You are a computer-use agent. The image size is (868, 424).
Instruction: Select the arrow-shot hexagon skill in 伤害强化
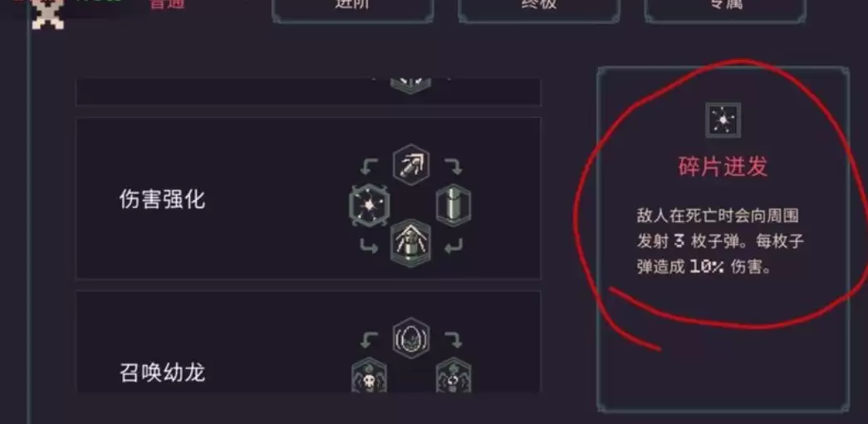411,165
